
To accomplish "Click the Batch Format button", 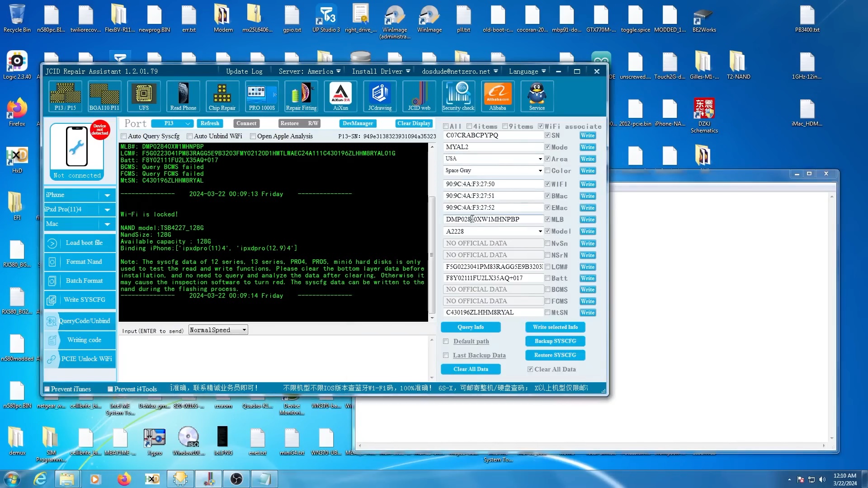I will (x=80, y=281).
